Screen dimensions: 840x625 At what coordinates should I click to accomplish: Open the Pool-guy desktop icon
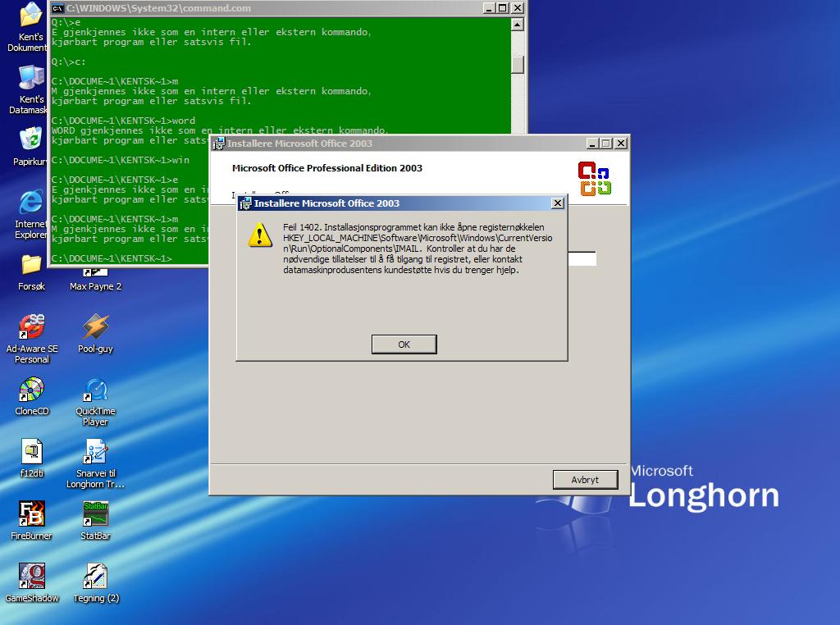coord(95,334)
